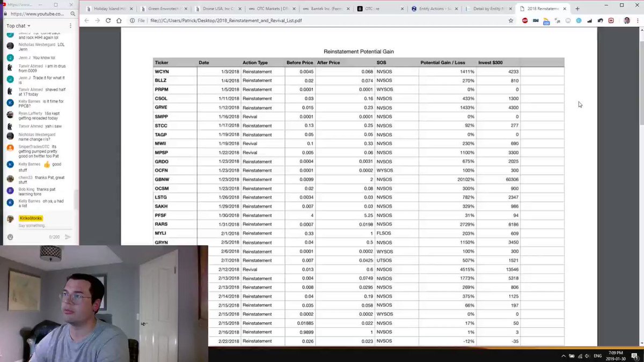
Task: Reload the PDF page in Chrome
Action: [x=108, y=20]
